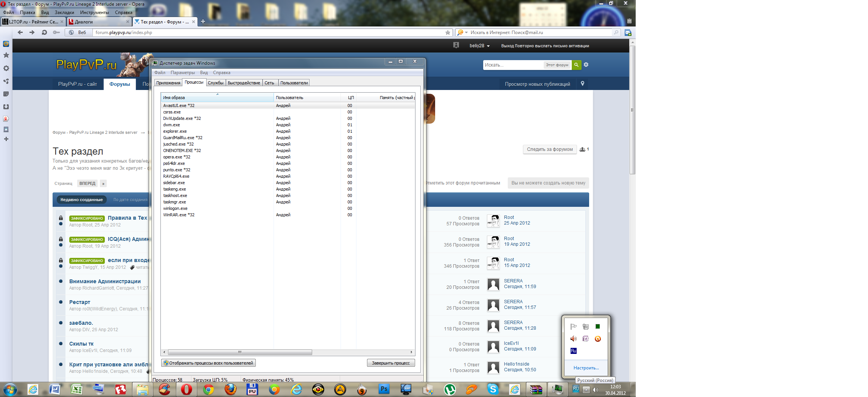The width and height of the screenshot is (868, 397).
Task: Open the gear panel in Opera's sidebar
Action: pyautogui.click(x=6, y=68)
